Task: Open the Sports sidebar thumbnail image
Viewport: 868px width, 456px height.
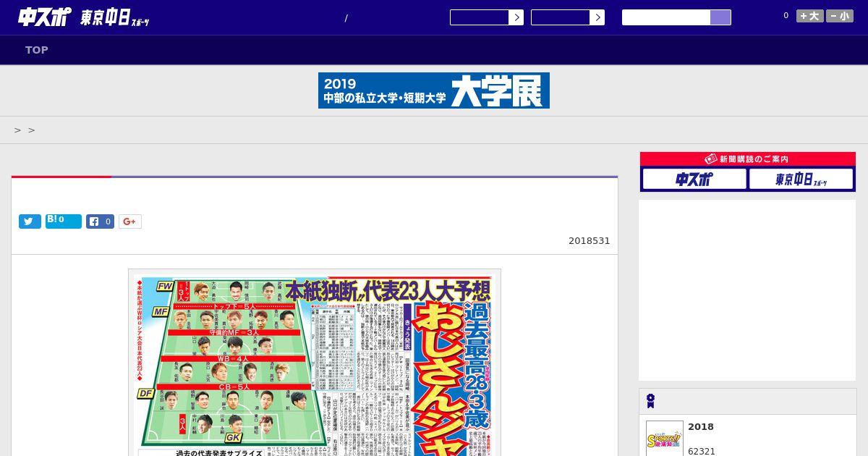Action: pyautogui.click(x=665, y=439)
